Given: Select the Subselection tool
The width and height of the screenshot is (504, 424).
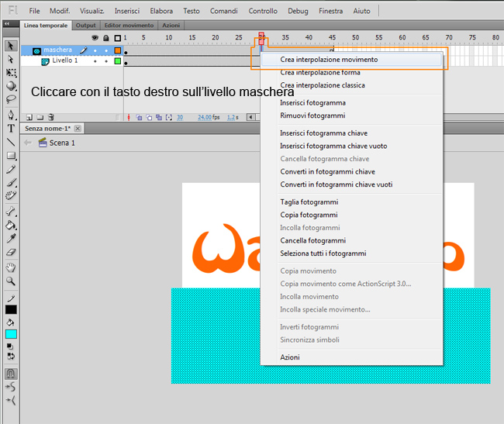Looking at the screenshot, I should (11, 60).
